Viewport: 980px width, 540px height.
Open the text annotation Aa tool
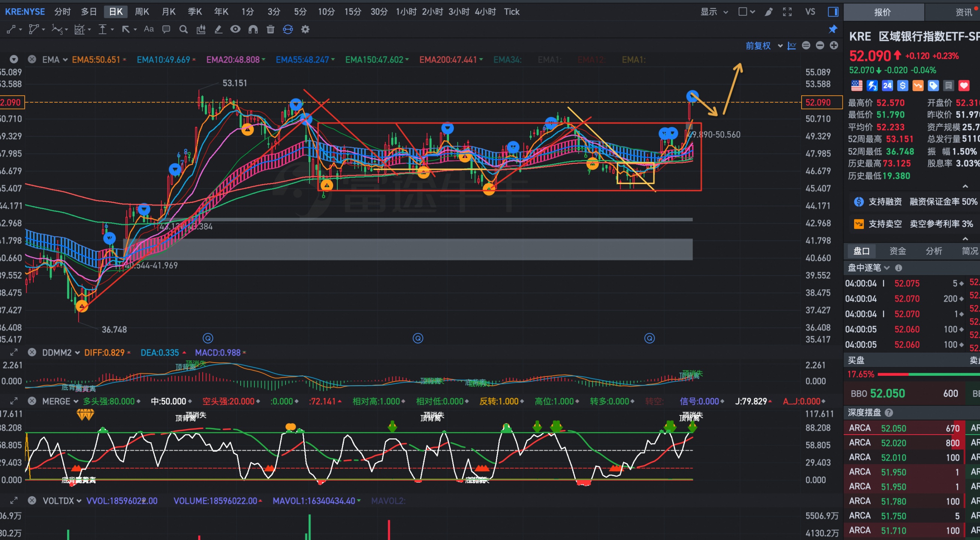(149, 29)
